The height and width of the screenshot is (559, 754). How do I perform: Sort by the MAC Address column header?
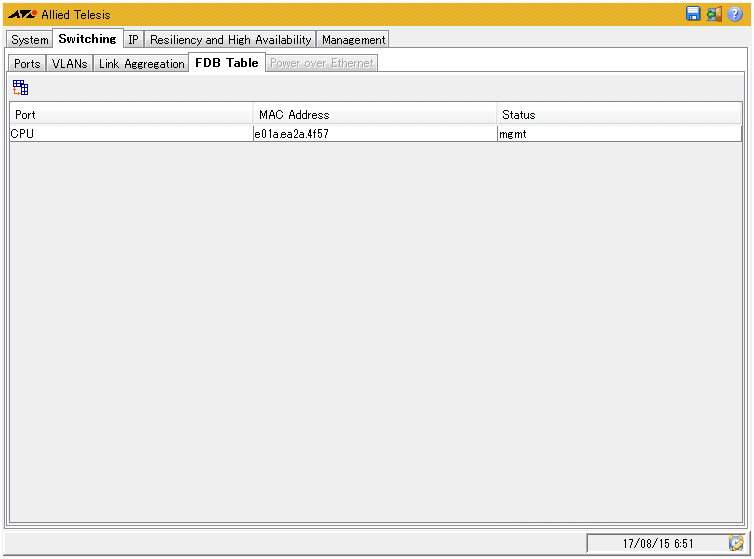[x=375, y=114]
